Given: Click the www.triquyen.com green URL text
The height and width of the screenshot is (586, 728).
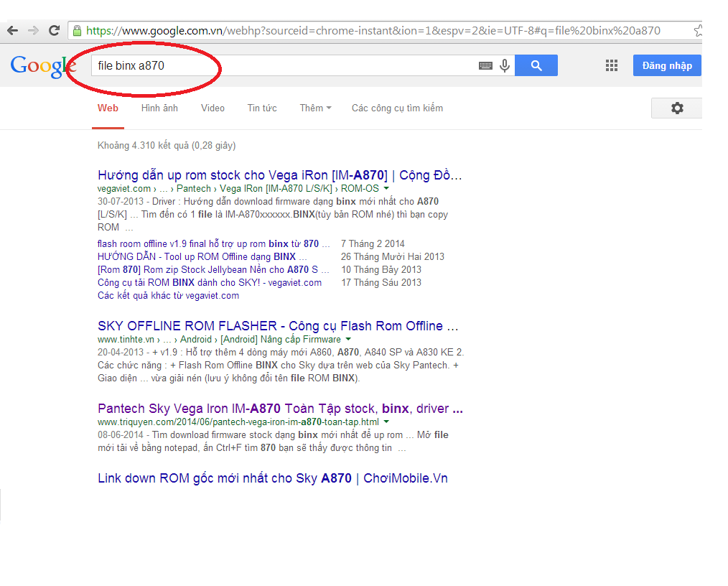Looking at the screenshot, I should tap(238, 422).
